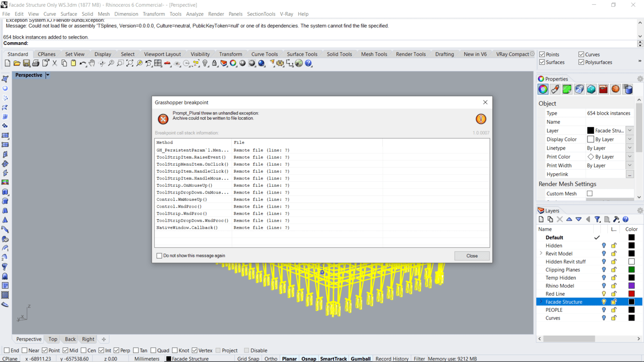
Task: Open the Properties panel gear options menu
Action: pyautogui.click(x=640, y=79)
